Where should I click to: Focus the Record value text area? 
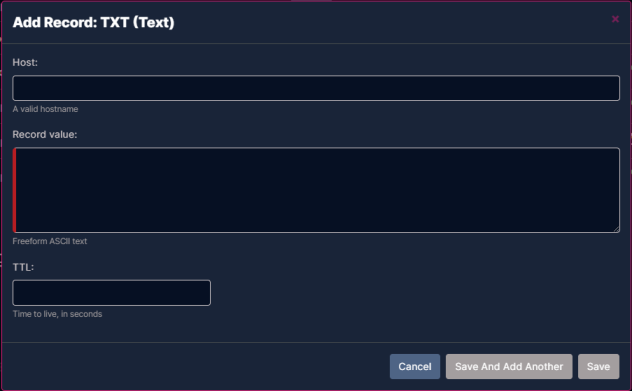click(x=316, y=190)
